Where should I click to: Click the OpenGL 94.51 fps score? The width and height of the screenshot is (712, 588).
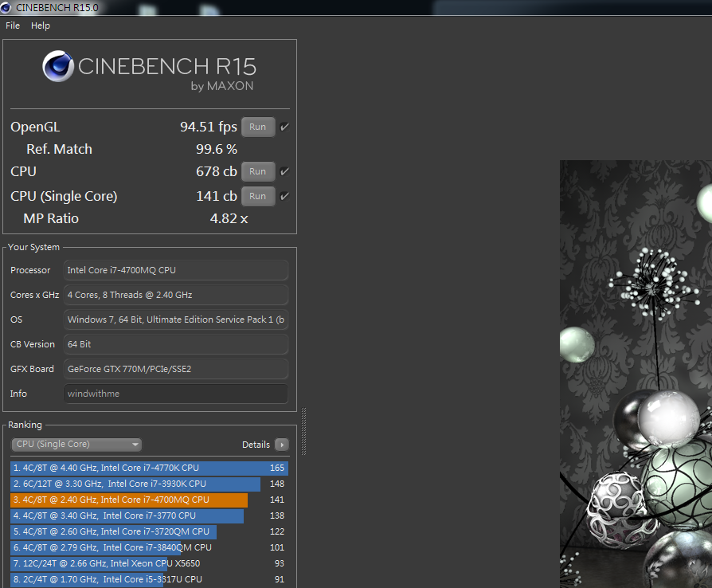[209, 127]
